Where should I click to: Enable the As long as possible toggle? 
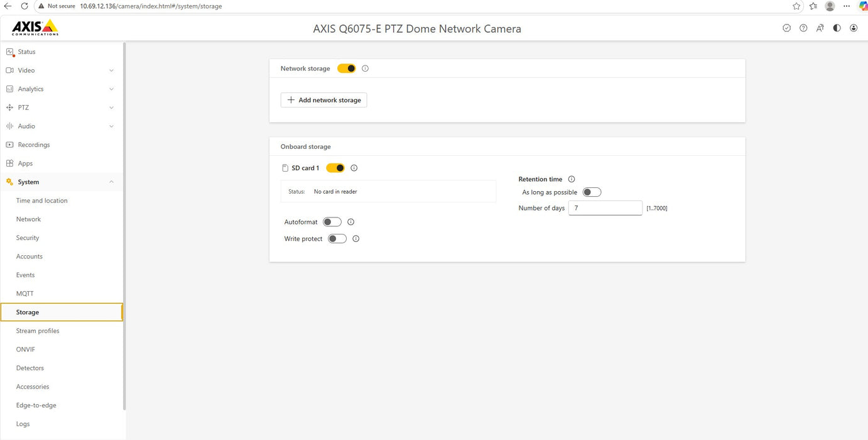[592, 192]
